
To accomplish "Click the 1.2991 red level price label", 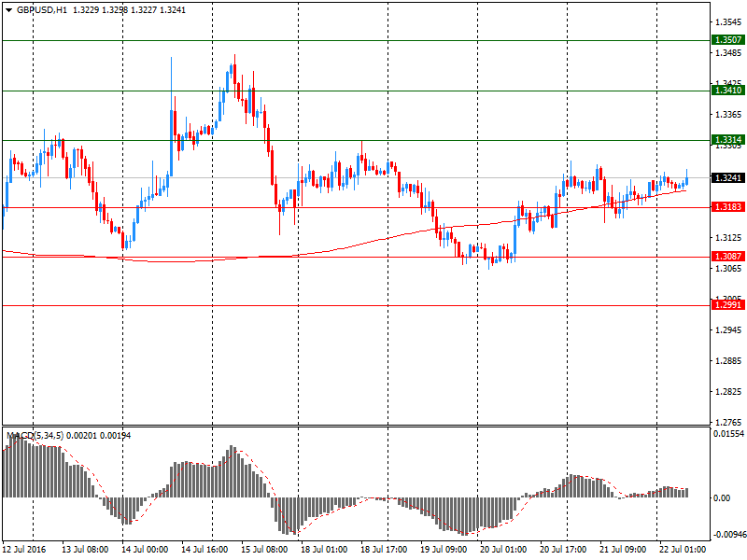I will (x=728, y=305).
